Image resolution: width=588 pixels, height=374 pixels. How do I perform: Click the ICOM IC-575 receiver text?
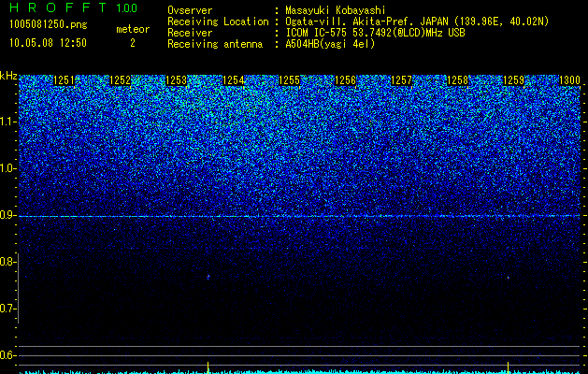[x=376, y=33]
